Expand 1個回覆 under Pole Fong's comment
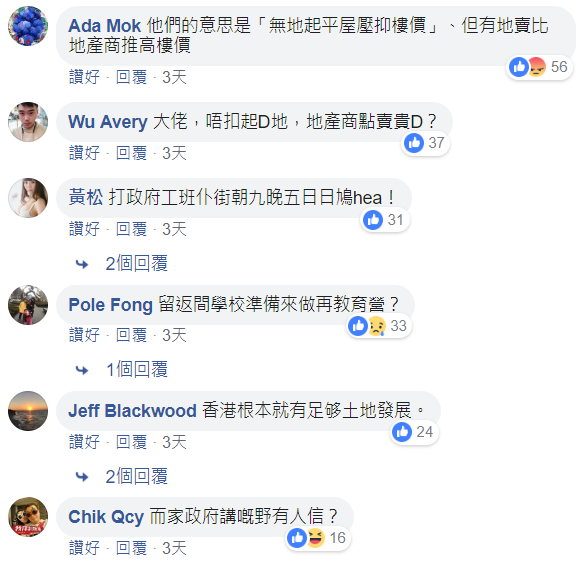 point(137,369)
